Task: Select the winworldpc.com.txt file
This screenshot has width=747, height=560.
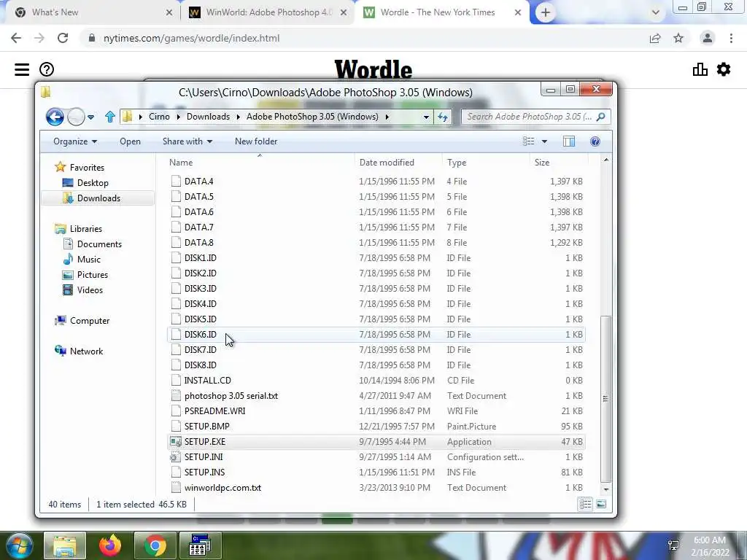Action: 222,488
